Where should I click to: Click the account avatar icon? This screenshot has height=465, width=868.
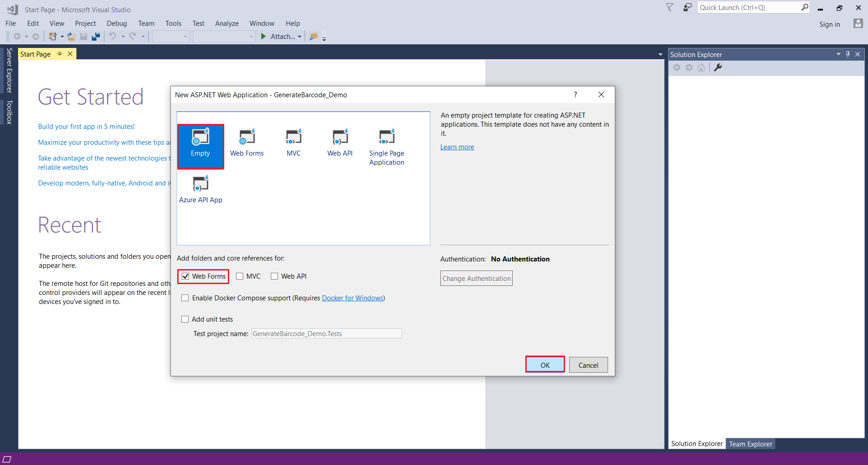pyautogui.click(x=858, y=24)
